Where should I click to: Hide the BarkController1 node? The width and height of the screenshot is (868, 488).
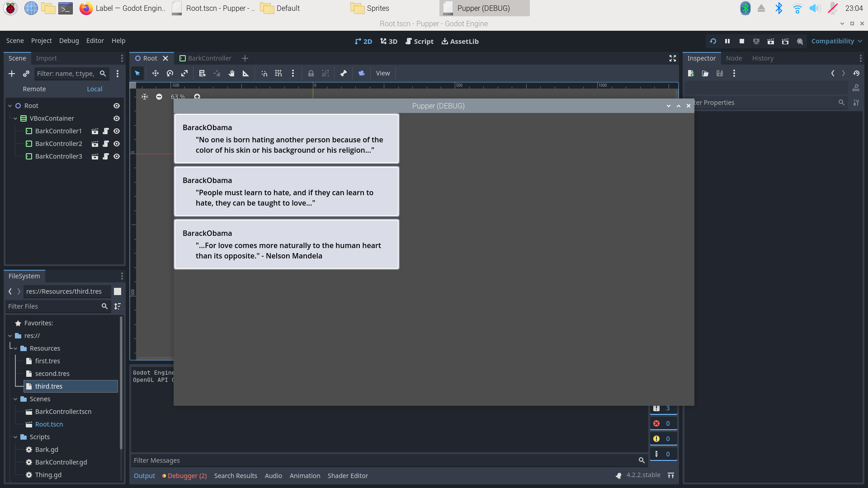[117, 131]
